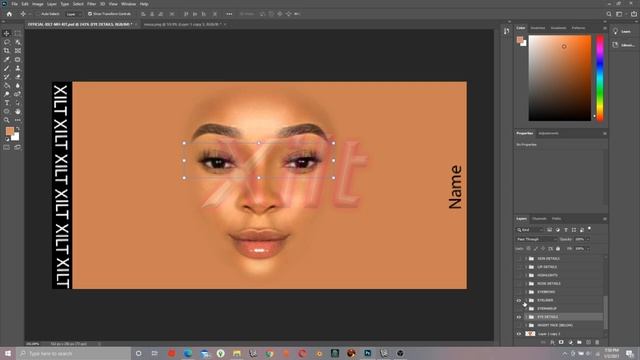Select the Horizontal Type tool

(x=7, y=103)
